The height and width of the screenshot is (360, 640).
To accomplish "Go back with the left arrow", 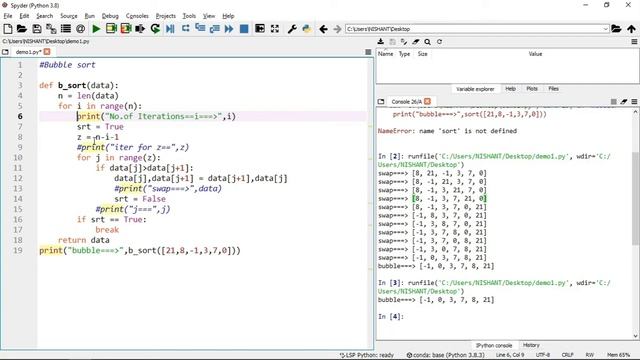I will pyautogui.click(x=323, y=29).
